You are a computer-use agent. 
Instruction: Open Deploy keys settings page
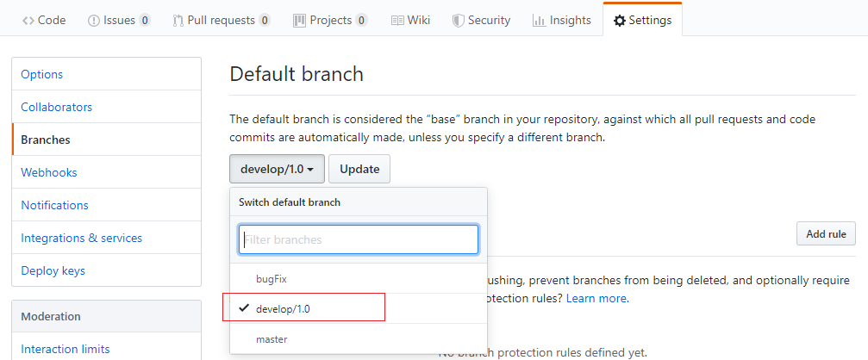[x=53, y=270]
